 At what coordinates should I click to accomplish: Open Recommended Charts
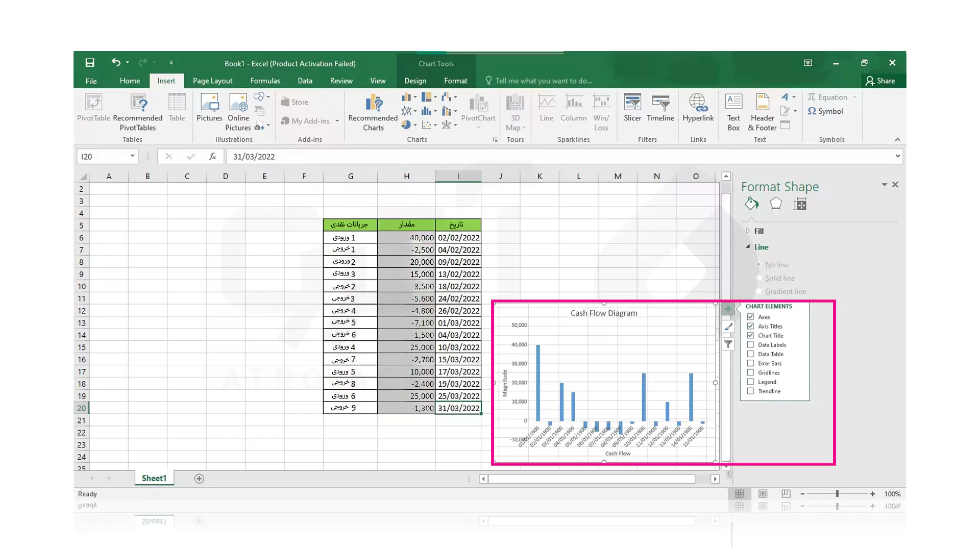tap(373, 112)
